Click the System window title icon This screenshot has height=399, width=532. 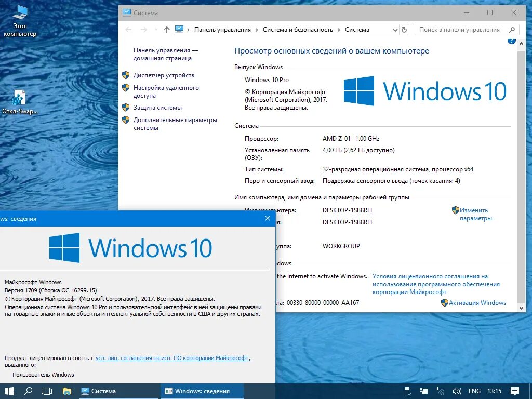point(127,12)
